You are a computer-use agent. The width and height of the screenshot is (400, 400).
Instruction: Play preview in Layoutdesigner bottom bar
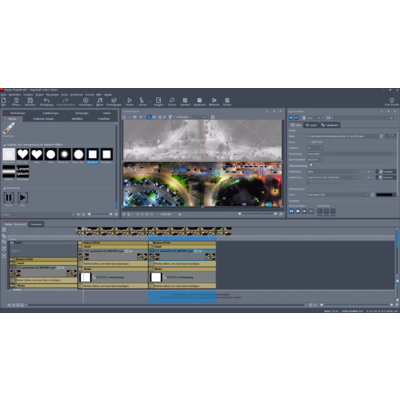[x=124, y=214]
